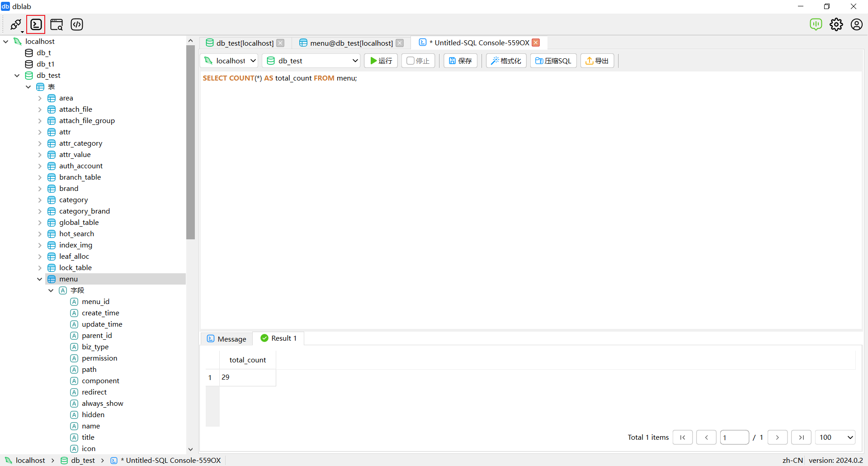Expand the brand table node
The width and height of the screenshot is (868, 466).
point(40,189)
